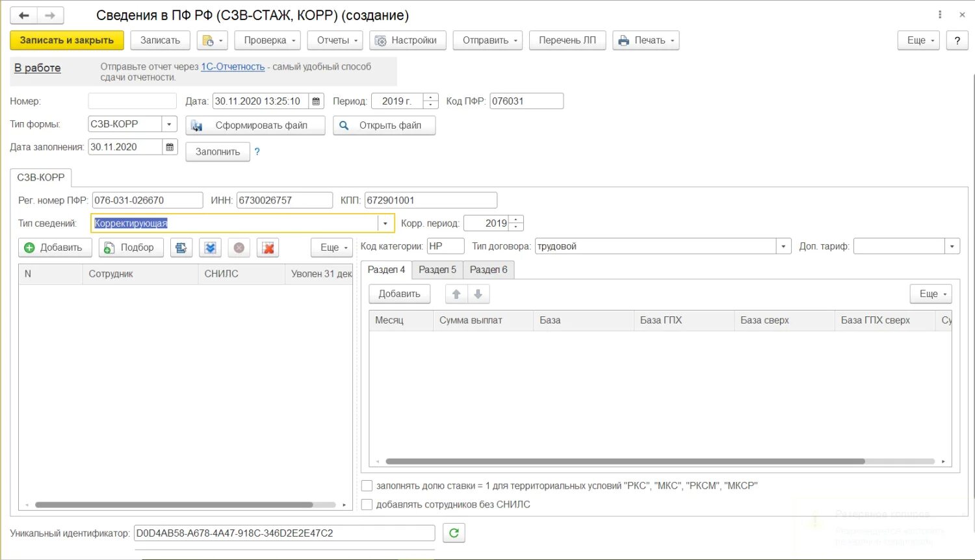Select the СЗВ-КОРР tab
975x560 pixels.
(x=41, y=177)
